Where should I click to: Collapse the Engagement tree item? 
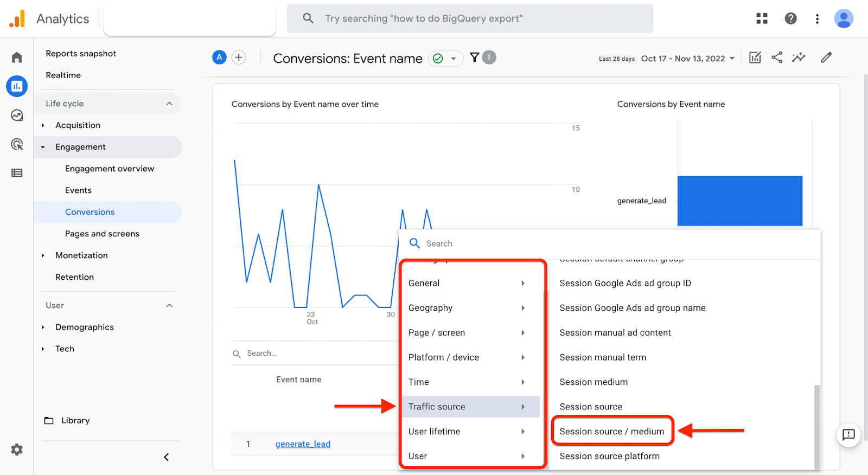coord(43,147)
